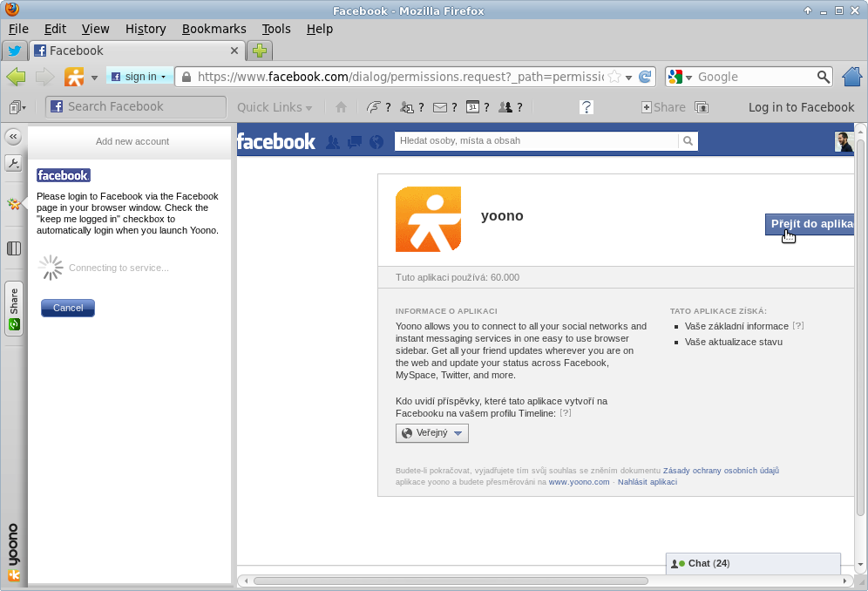The width and height of the screenshot is (868, 591).
Task: Expand the Yoono toolbar dropdown arrow
Action: coord(95,78)
